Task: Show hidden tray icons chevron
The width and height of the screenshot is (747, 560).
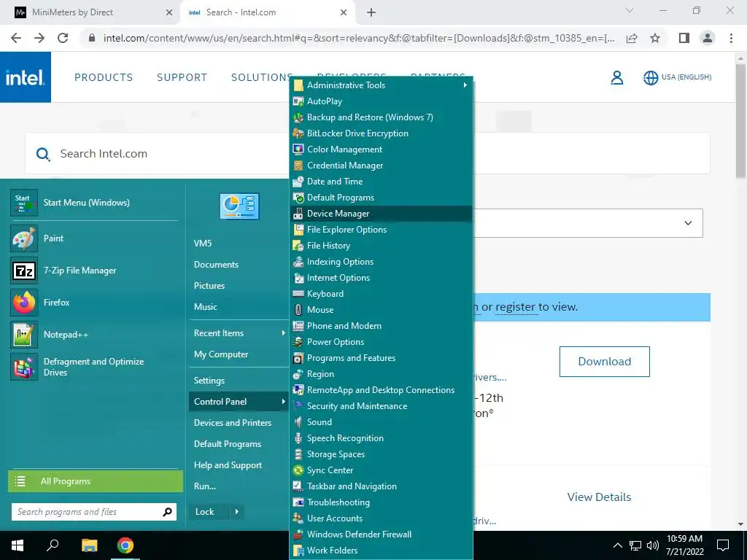Action: click(617, 545)
